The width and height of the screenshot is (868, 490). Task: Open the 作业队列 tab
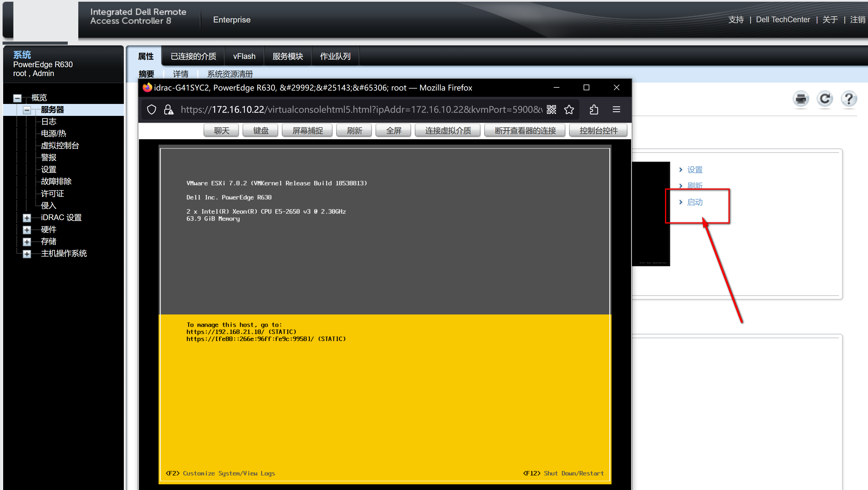click(335, 56)
